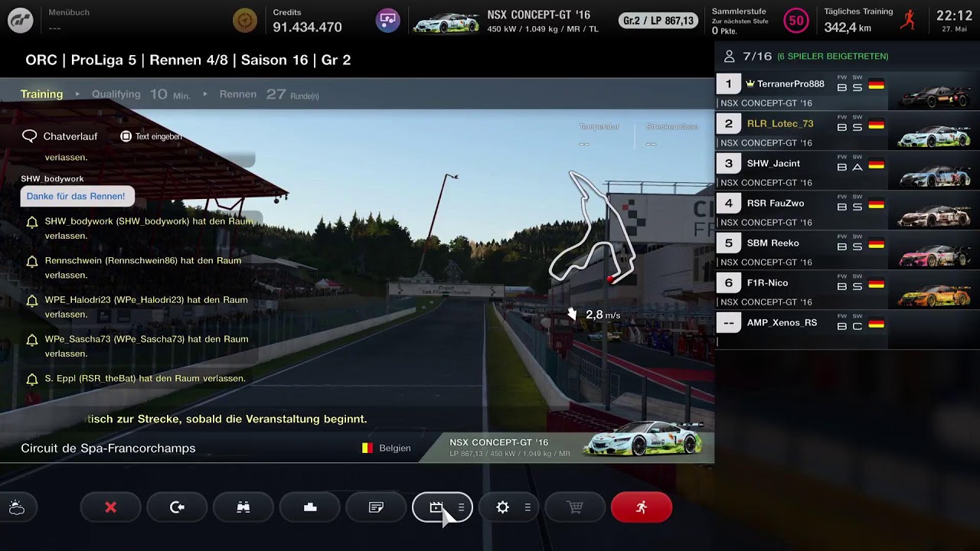Click bell icon next to S. Eppl message
Screen dimensions: 980x551
click(x=31, y=379)
